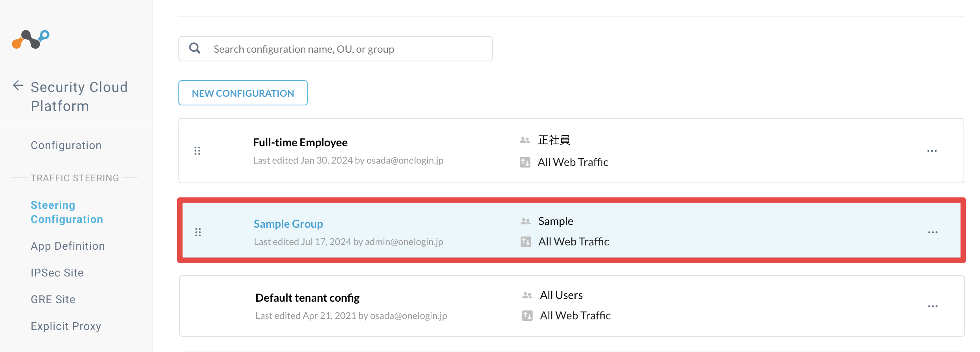The height and width of the screenshot is (352, 980).
Task: Click the traffic icon in Full-time Employee row
Action: tap(525, 162)
